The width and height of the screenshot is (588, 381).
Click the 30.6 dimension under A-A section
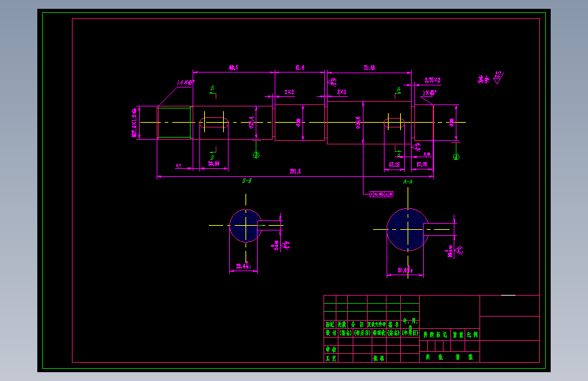click(x=405, y=270)
